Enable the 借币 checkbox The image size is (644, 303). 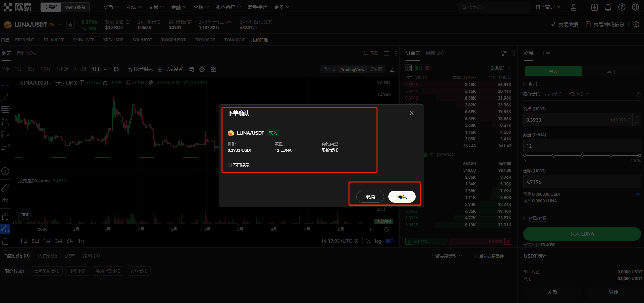pos(525,84)
